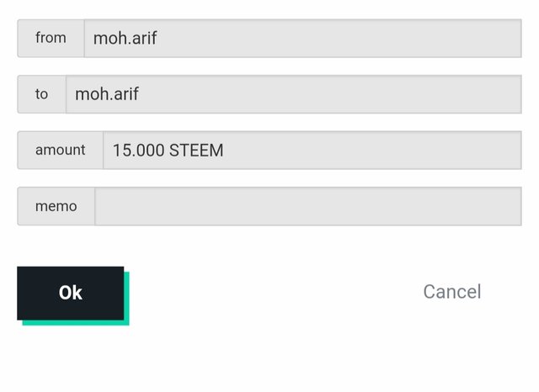Click the "from" field label
The height and width of the screenshot is (392, 539).
pos(51,39)
